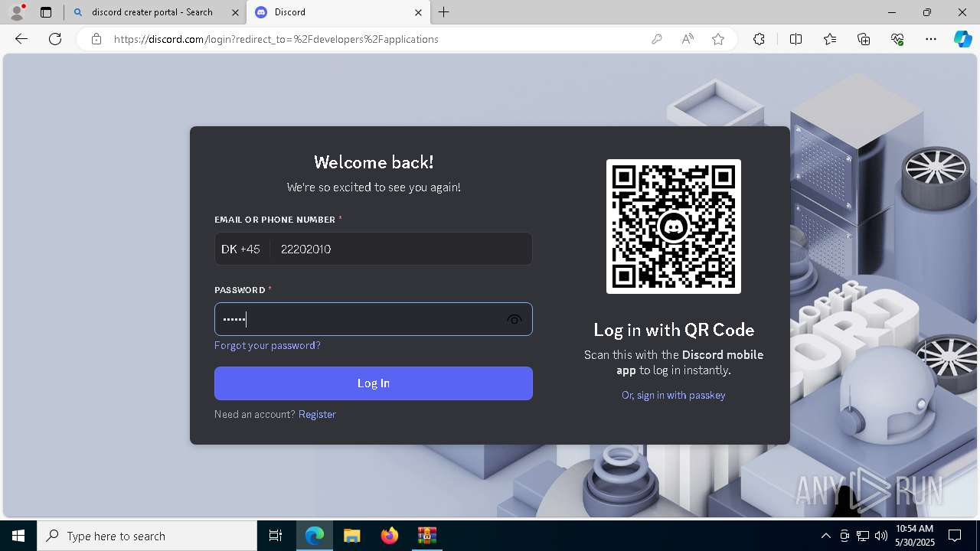Open Task View on taskbar
The width and height of the screenshot is (980, 551).
coord(276,536)
